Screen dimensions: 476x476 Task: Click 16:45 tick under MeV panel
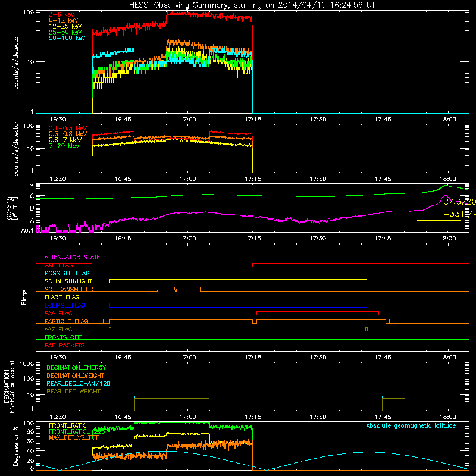pyautogui.click(x=123, y=179)
